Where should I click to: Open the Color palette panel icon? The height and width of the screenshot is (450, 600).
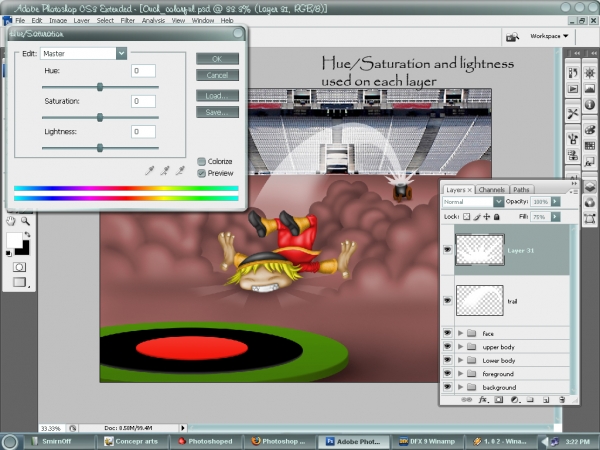point(590,129)
